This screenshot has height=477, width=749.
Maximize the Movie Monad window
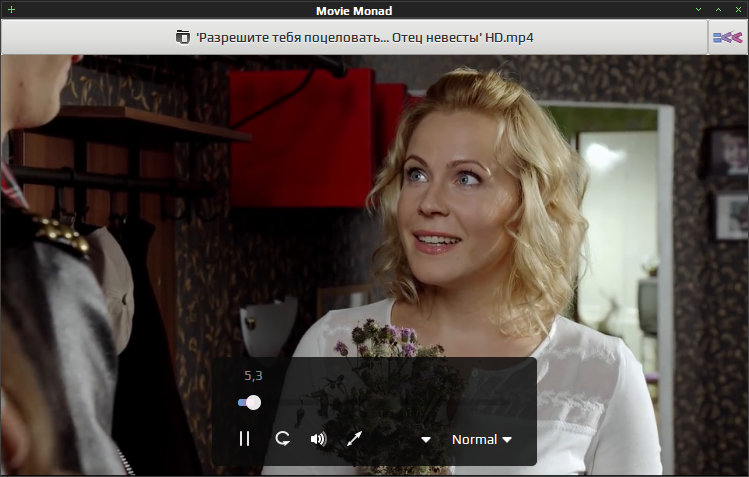click(718, 10)
